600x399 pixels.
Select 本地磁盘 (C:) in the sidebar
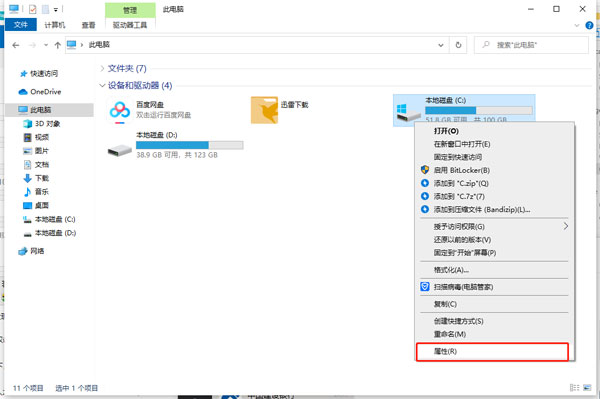click(x=49, y=219)
